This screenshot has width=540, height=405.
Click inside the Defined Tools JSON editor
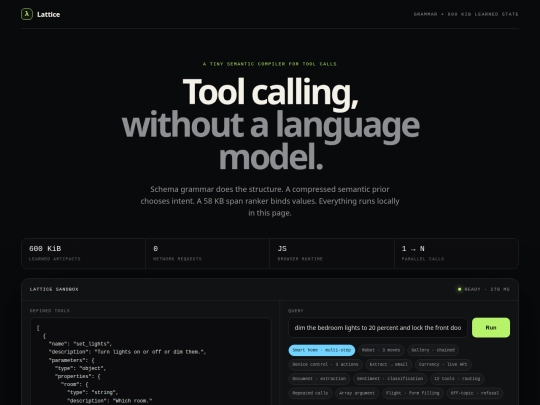pyautogui.click(x=150, y=362)
